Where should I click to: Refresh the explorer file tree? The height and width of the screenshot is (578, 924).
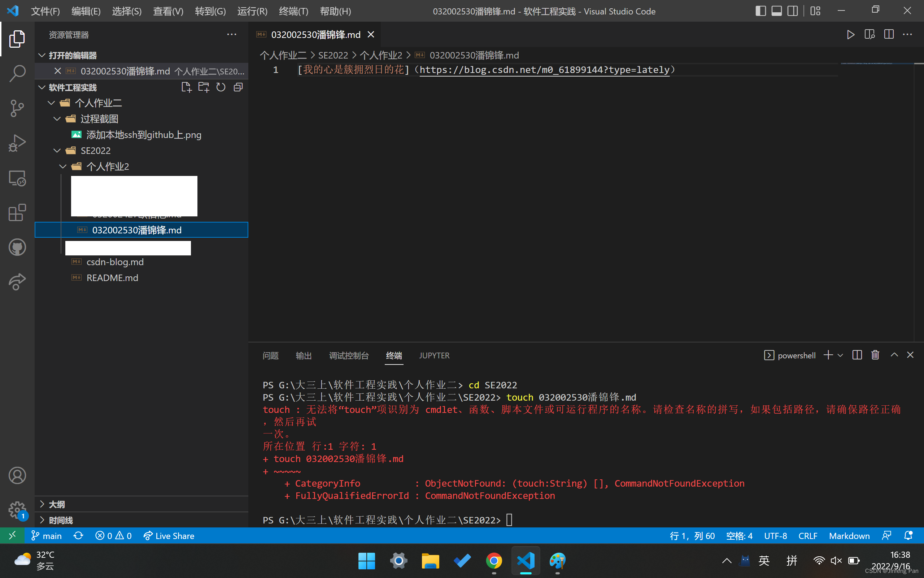tap(221, 87)
